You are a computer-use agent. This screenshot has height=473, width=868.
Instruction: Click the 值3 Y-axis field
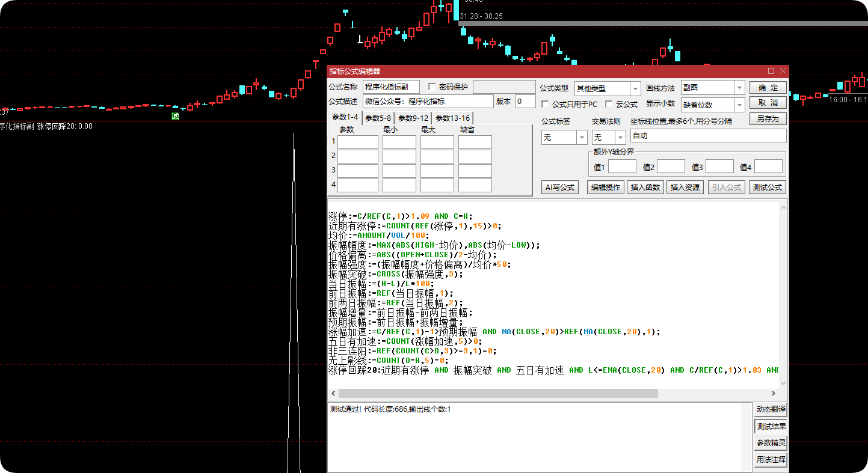pyautogui.click(x=719, y=166)
